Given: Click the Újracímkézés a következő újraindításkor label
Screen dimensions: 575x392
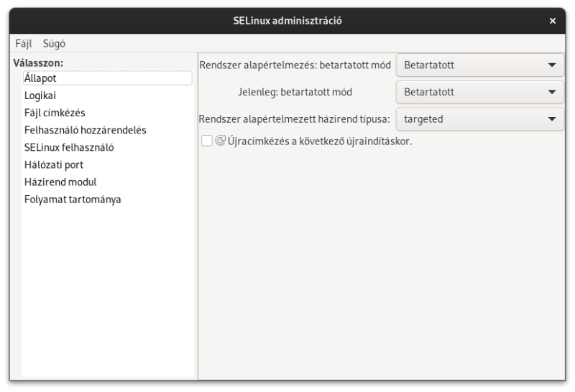Looking at the screenshot, I should 320,141.
